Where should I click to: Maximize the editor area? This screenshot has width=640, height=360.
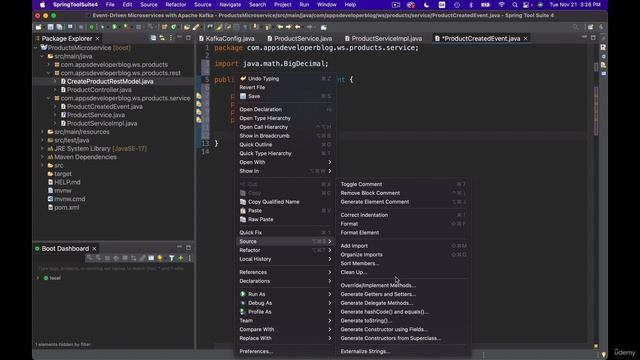click(593, 38)
